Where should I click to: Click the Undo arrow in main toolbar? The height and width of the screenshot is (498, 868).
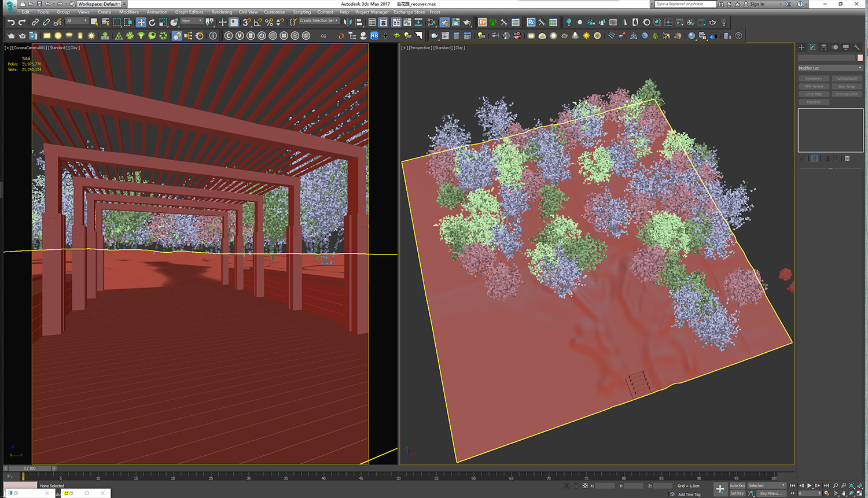point(11,23)
